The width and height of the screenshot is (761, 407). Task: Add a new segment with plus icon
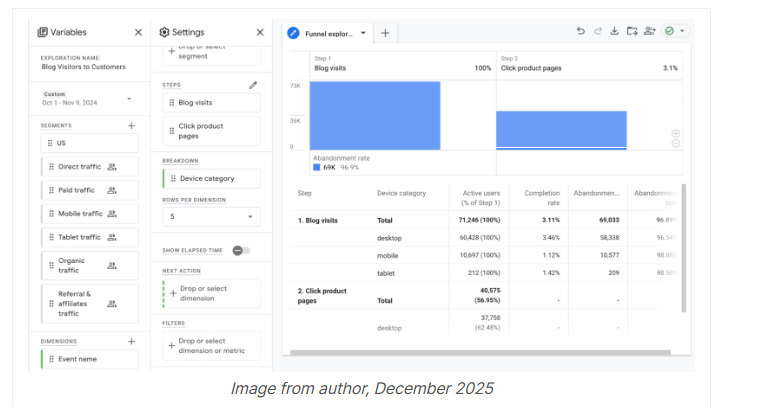click(131, 126)
